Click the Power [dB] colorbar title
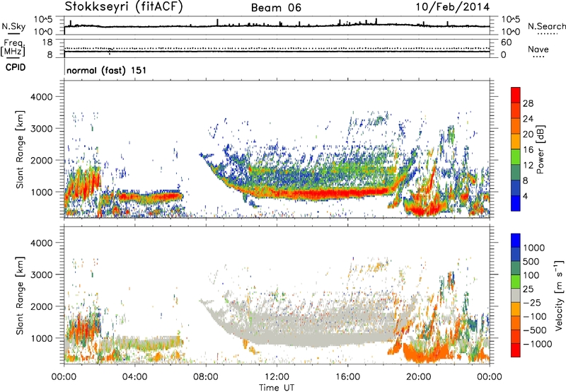Image resolution: width=566 pixels, height=392 pixels. [540, 149]
